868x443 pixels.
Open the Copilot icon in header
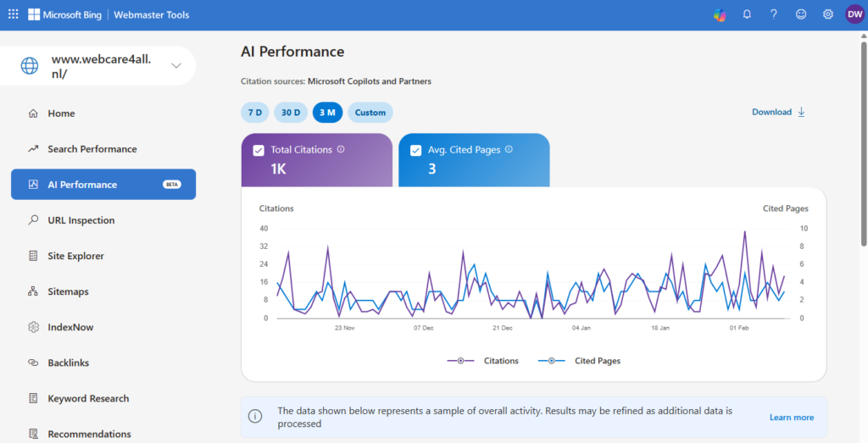[x=720, y=15]
